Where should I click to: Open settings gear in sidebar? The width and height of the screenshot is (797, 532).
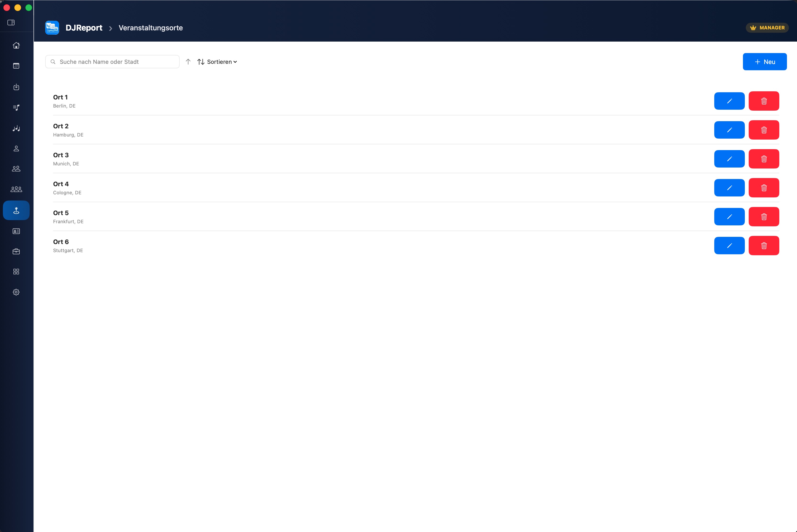pyautogui.click(x=16, y=292)
